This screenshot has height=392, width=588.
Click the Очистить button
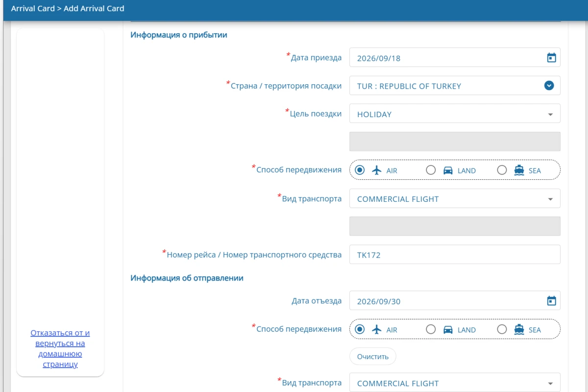[372, 356]
